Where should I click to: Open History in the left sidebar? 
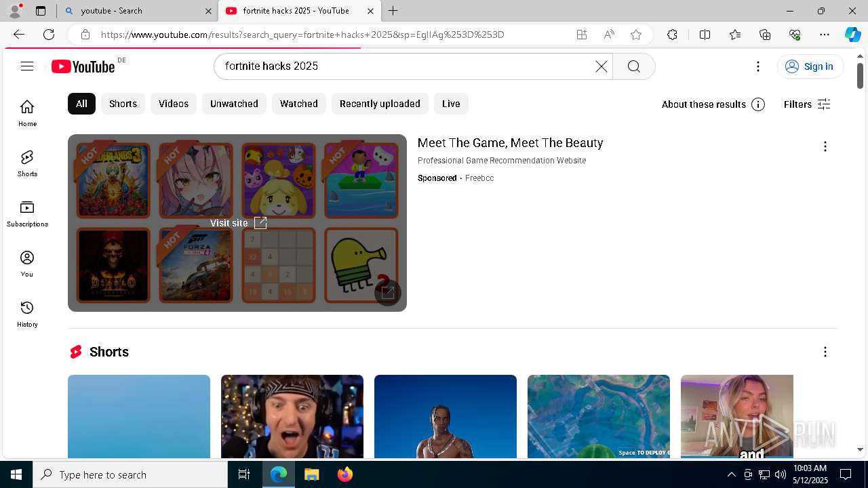pos(27,314)
